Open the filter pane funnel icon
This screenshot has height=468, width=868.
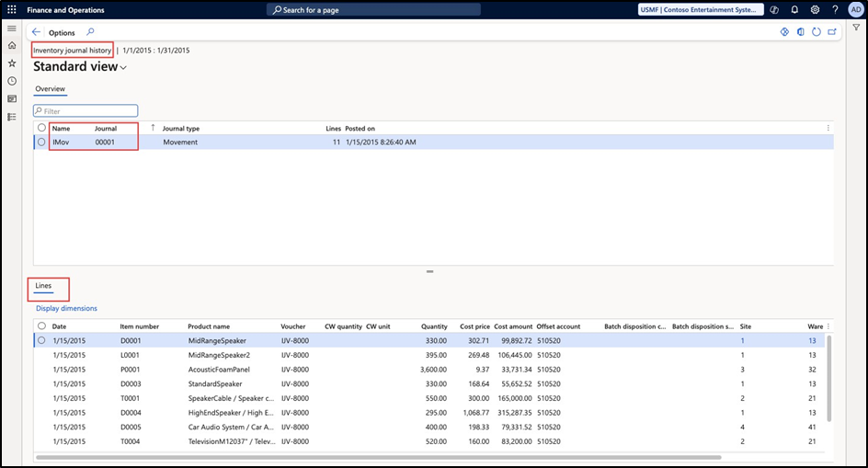(x=856, y=29)
